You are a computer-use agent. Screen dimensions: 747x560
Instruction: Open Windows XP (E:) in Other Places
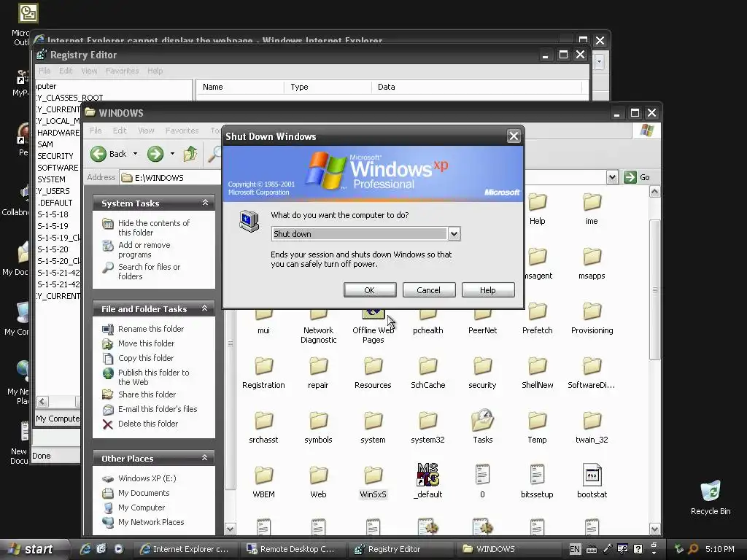pos(147,478)
